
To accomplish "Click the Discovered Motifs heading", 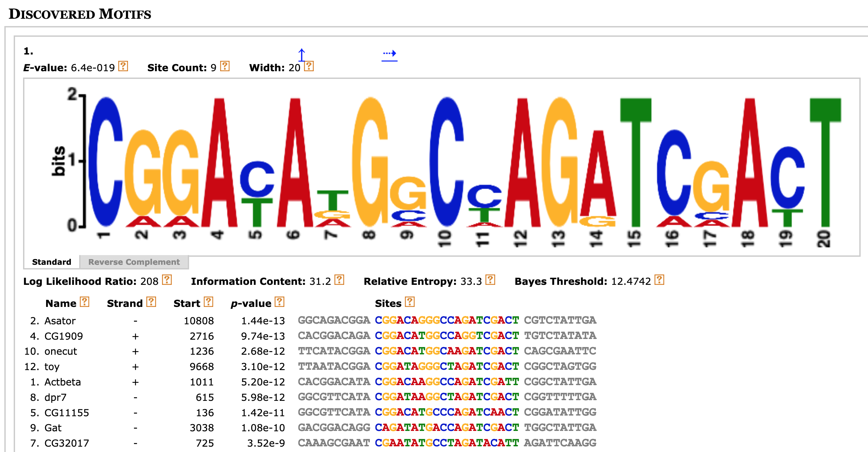I will tap(80, 14).
